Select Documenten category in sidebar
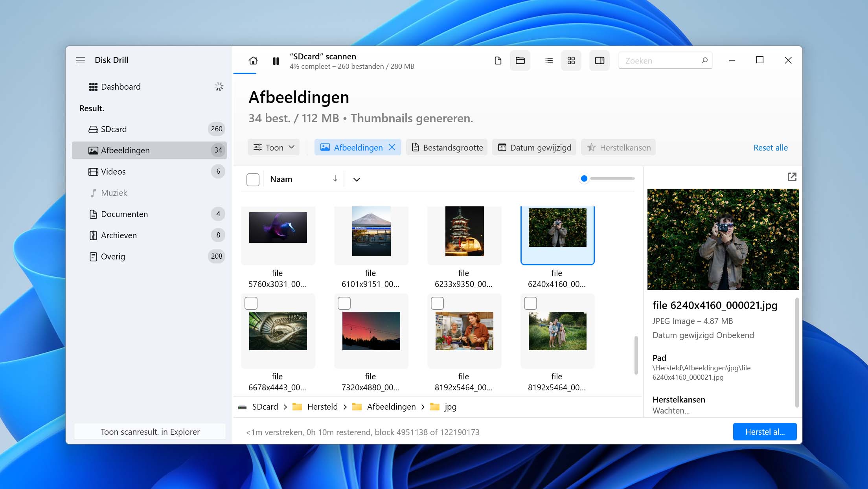868x489 pixels. [x=149, y=214]
